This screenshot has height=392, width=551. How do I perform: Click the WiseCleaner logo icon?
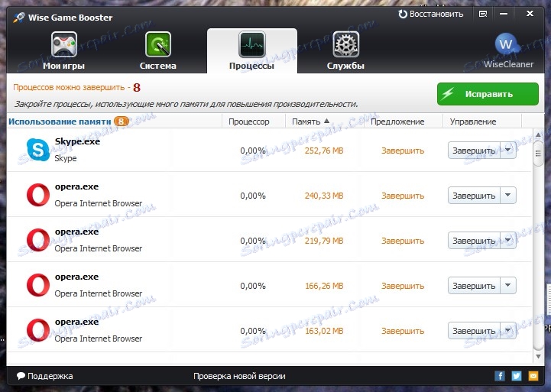tap(506, 44)
